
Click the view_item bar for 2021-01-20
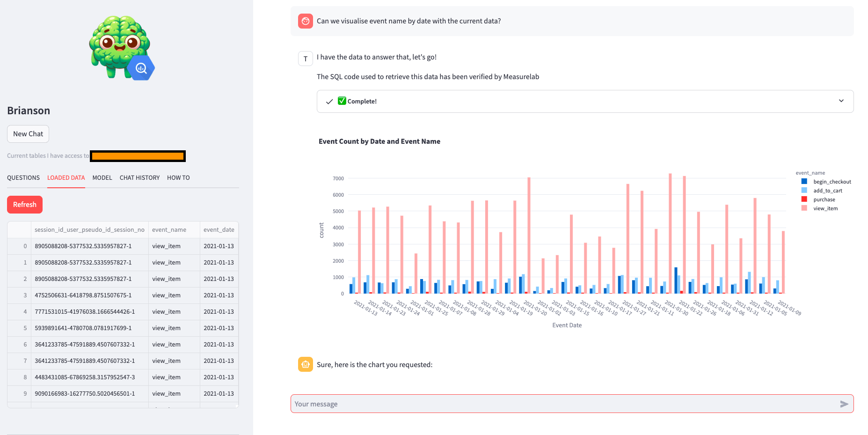click(x=529, y=236)
